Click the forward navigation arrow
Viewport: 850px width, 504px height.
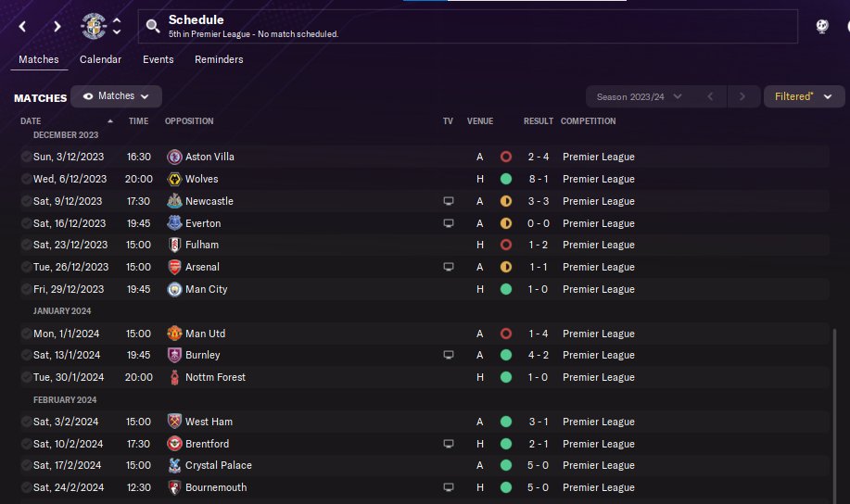coord(57,26)
